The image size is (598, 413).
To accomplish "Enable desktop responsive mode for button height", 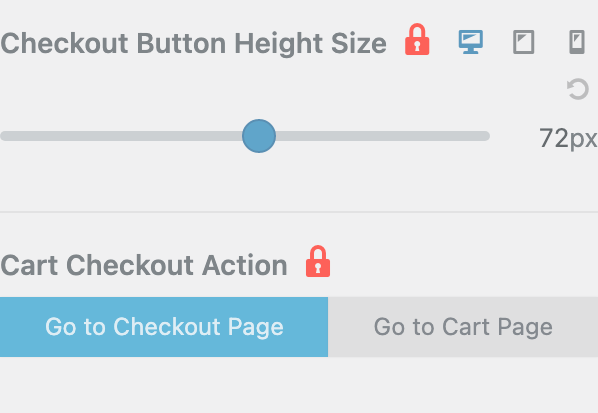I will (x=471, y=42).
